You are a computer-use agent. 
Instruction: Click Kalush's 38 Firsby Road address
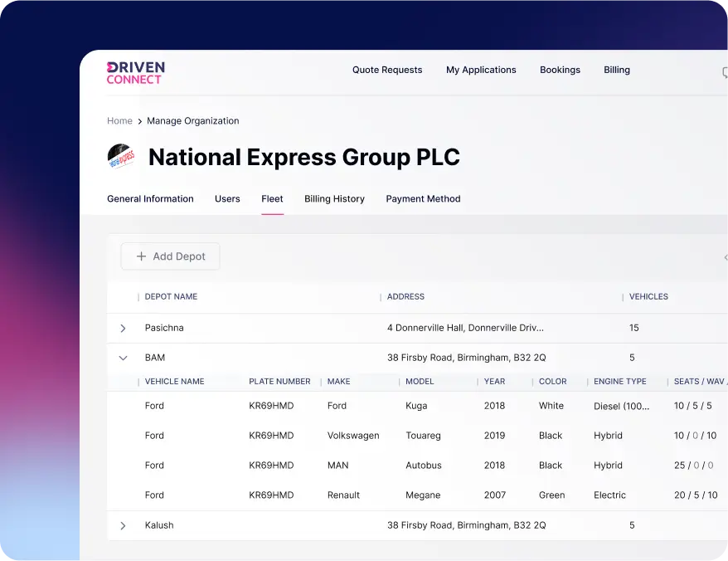pyautogui.click(x=467, y=525)
